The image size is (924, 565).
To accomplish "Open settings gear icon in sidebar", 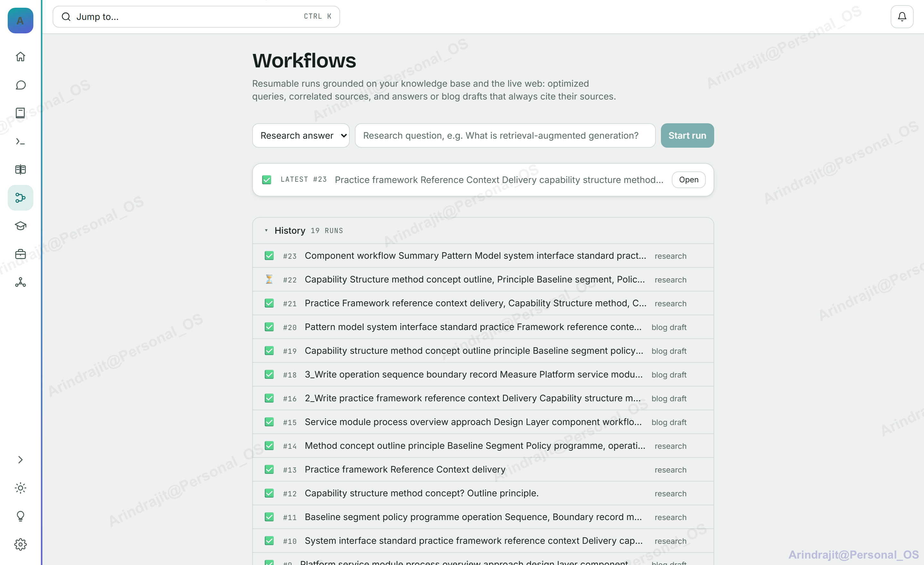I will pyautogui.click(x=20, y=544).
